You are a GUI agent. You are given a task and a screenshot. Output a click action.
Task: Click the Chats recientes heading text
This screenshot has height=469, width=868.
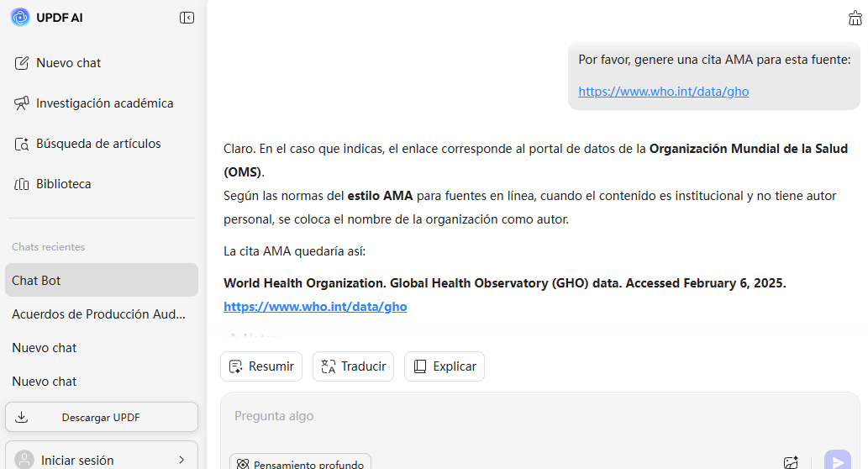click(49, 247)
